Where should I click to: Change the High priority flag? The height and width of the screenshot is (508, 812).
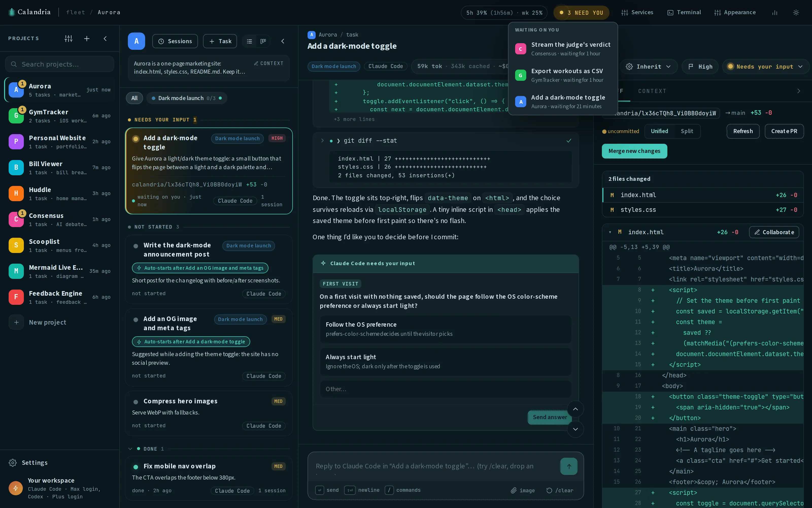pos(700,67)
